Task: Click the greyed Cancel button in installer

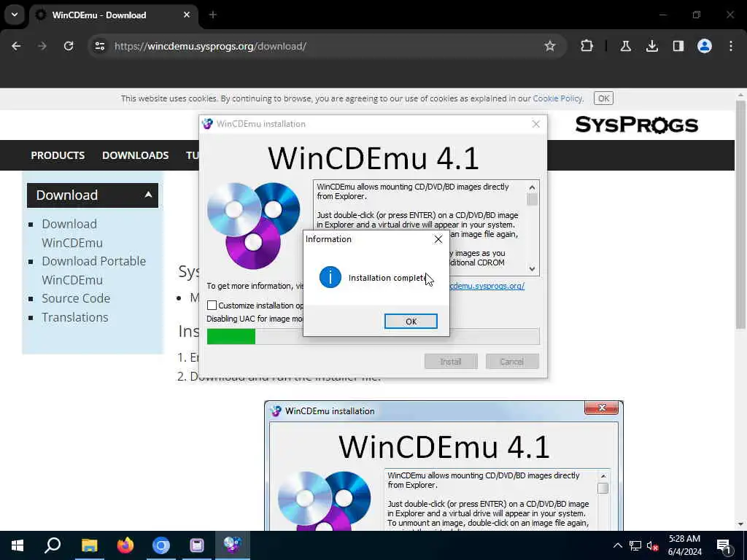Action: coord(512,362)
